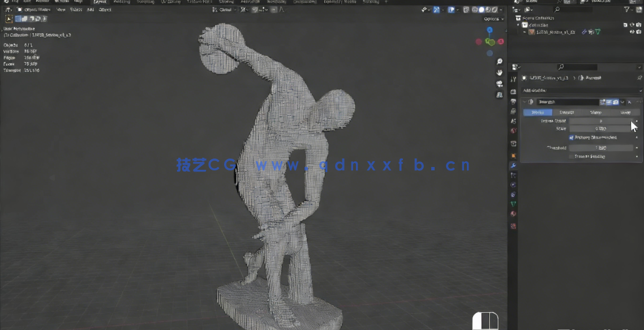Collapse the Remesh modifier with its expander arrow
Viewport: 644px width, 330px height.
pyautogui.click(x=525, y=102)
